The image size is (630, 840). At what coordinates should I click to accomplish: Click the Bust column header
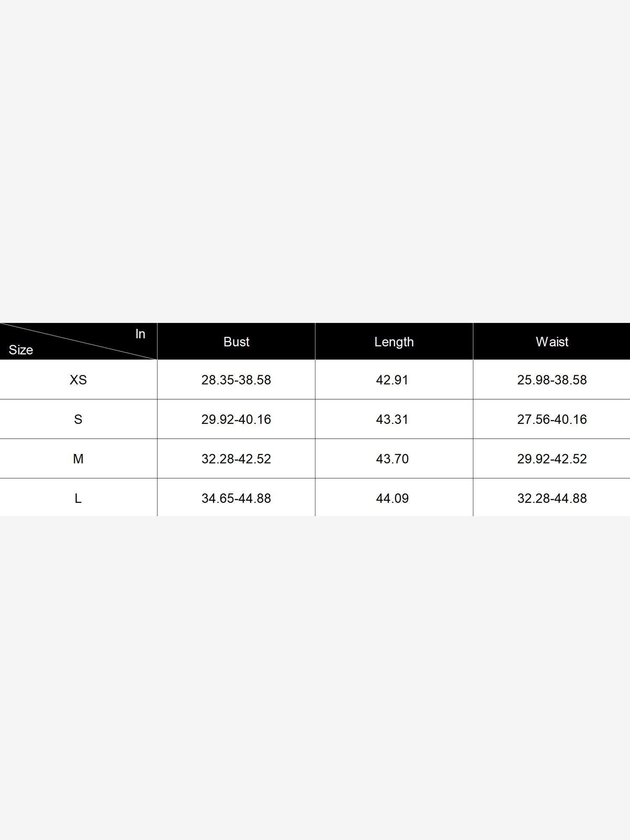click(x=236, y=342)
